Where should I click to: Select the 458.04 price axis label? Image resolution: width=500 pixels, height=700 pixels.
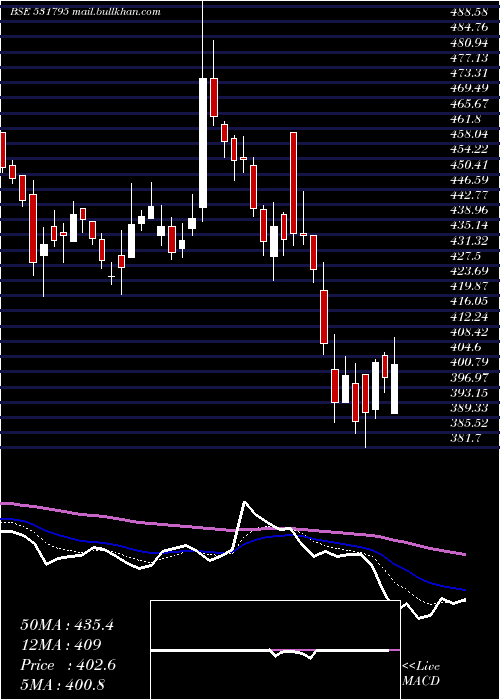[469, 134]
